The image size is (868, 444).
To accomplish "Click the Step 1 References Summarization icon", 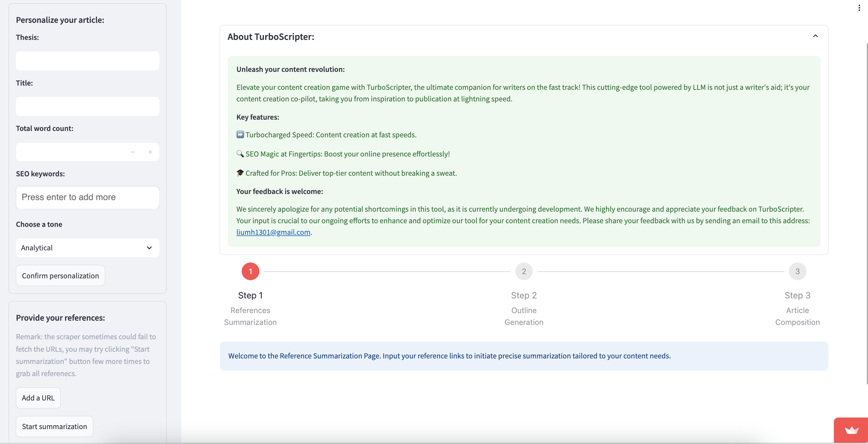I will pos(250,271).
